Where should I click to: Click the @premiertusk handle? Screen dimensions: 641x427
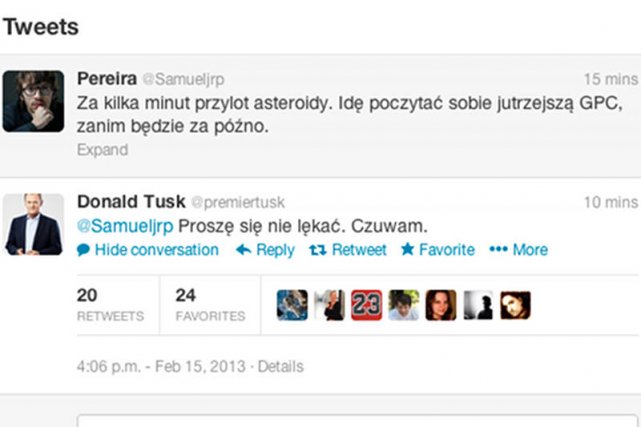pos(238,202)
